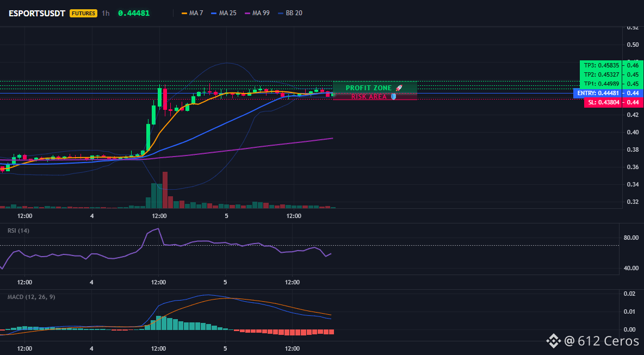Click the RSI 40.00 axis label
The height and width of the screenshot is (355, 644).
(630, 268)
